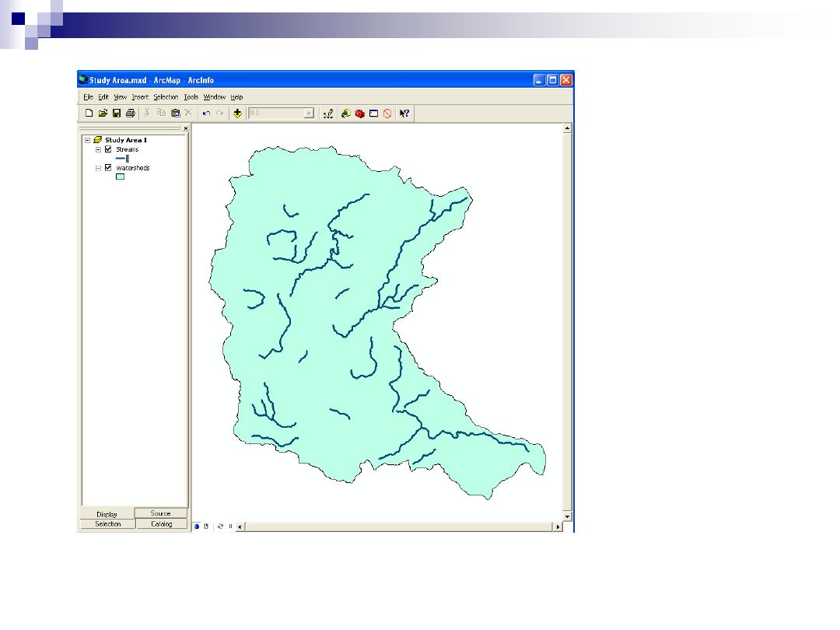The height and width of the screenshot is (630, 840).
Task: Open the map scale dropdown
Action: pos(309,114)
